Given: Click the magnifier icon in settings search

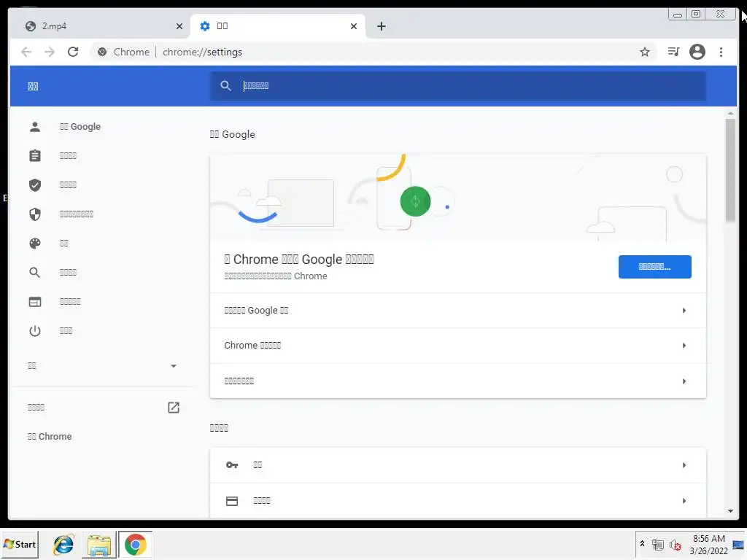Looking at the screenshot, I should 225,86.
